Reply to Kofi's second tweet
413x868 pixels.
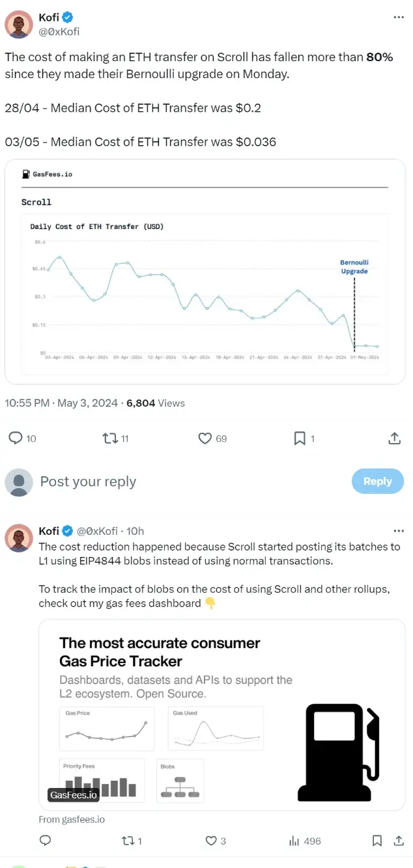(x=46, y=841)
